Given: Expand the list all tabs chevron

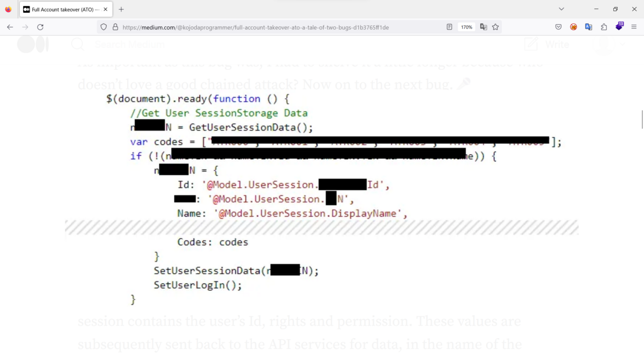Looking at the screenshot, I should click(x=561, y=9).
